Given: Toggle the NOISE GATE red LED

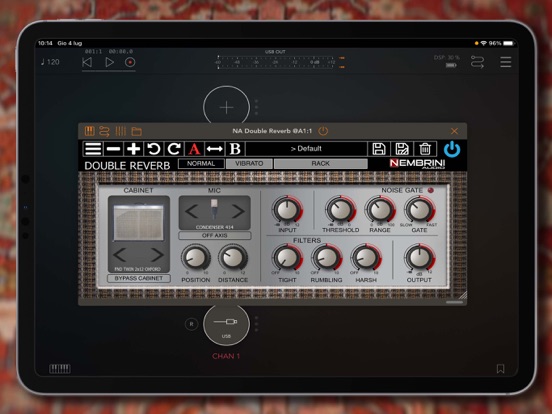Looking at the screenshot, I should (x=431, y=190).
